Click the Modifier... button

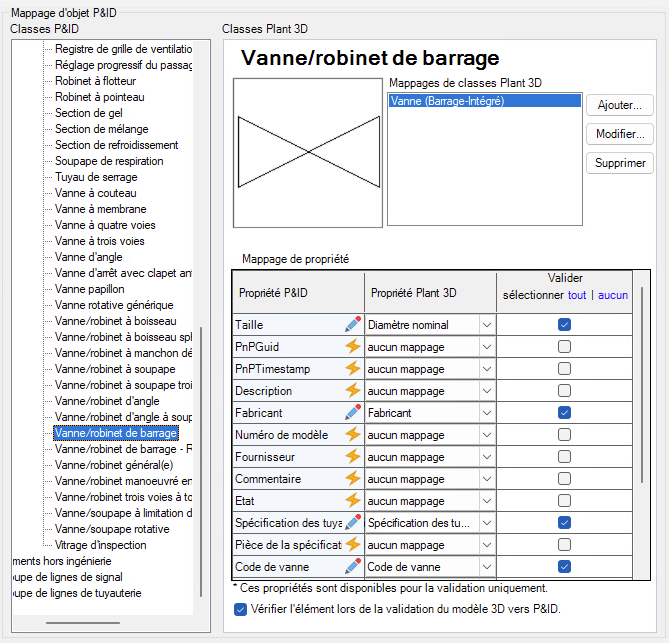click(x=620, y=134)
